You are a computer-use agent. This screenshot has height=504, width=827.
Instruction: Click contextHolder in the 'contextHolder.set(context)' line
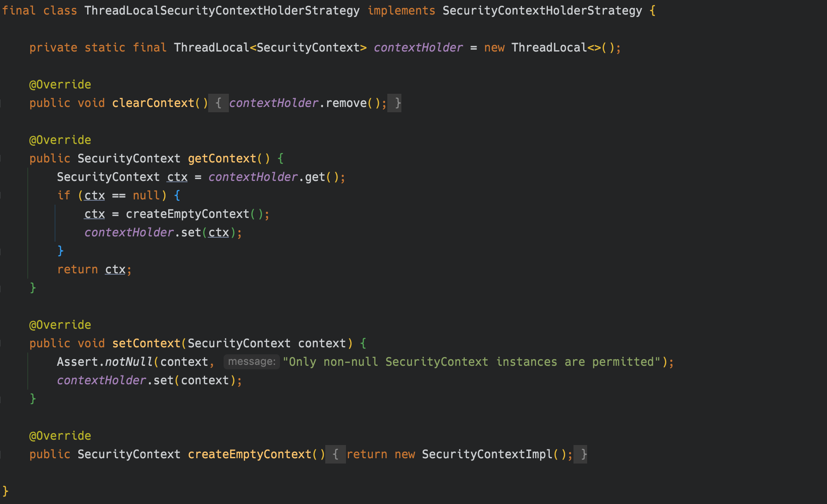[101, 380]
